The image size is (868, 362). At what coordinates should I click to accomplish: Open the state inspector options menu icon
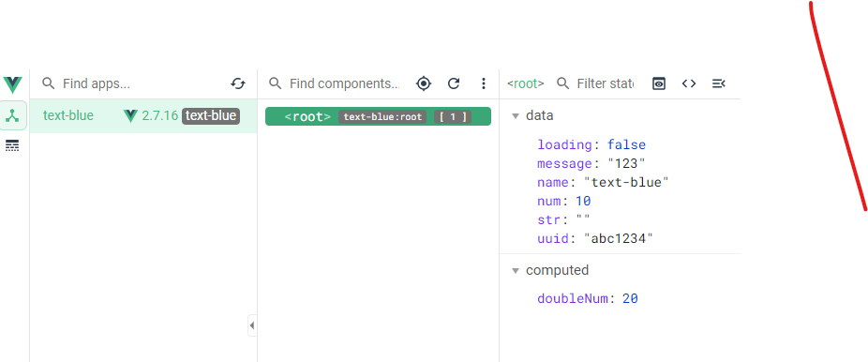coord(719,83)
